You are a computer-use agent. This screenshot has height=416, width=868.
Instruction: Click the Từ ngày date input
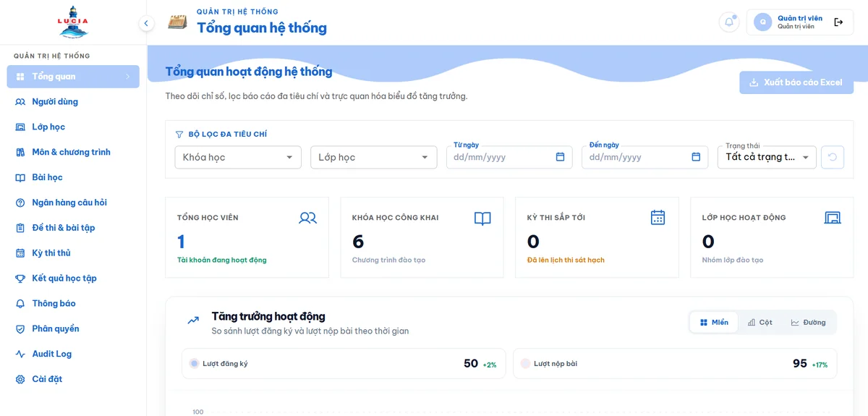click(x=509, y=157)
